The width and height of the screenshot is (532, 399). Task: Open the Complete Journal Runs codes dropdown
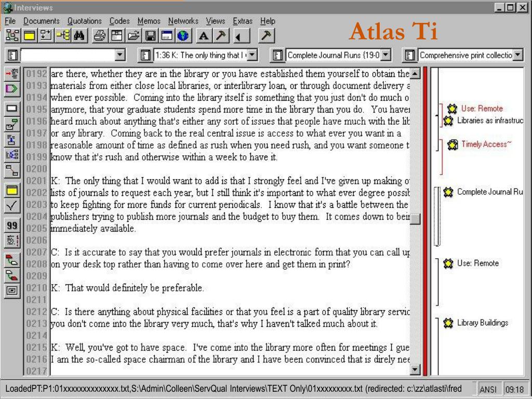(x=386, y=55)
